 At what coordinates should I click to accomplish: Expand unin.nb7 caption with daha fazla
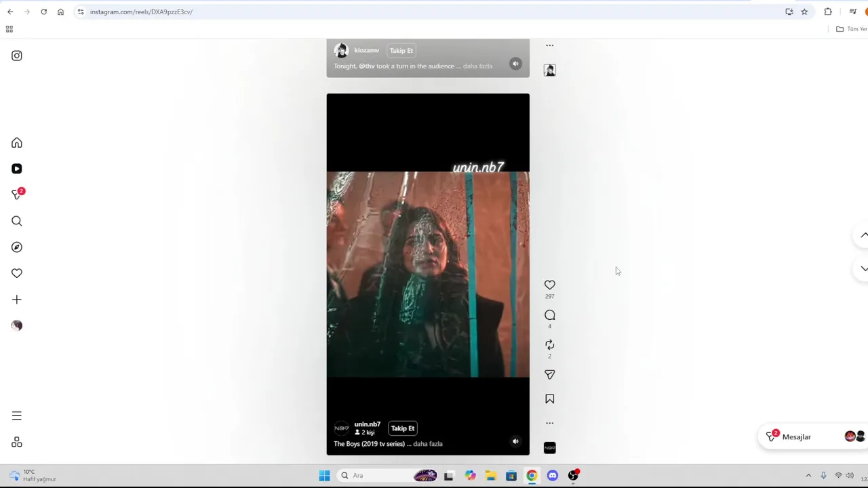click(x=428, y=444)
